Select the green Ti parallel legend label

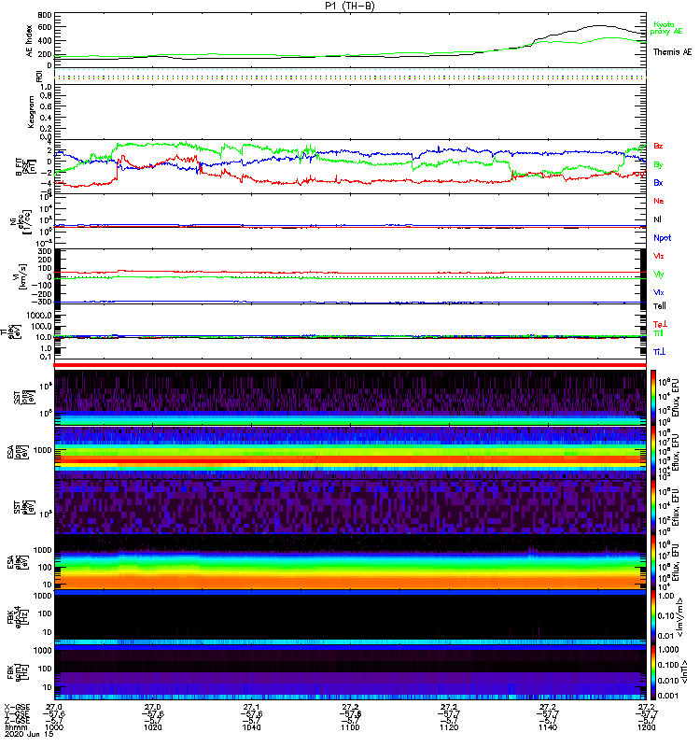point(658,333)
